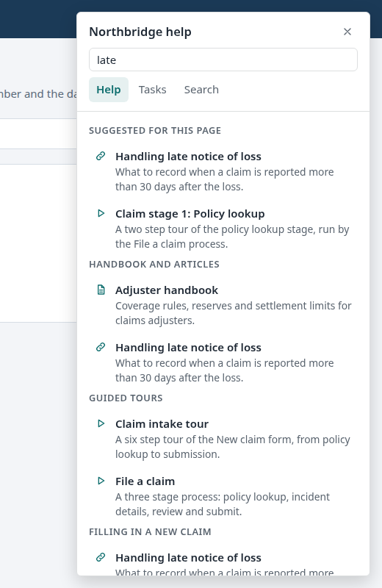
Task: Click the help search field containing "late"
Action: pos(223,60)
